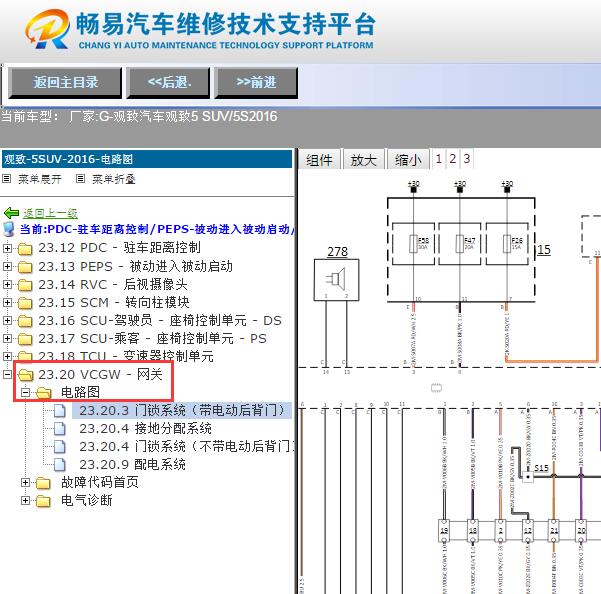Collapse the 电路图 subfolder
This screenshot has height=594, width=601.
[x=25, y=392]
